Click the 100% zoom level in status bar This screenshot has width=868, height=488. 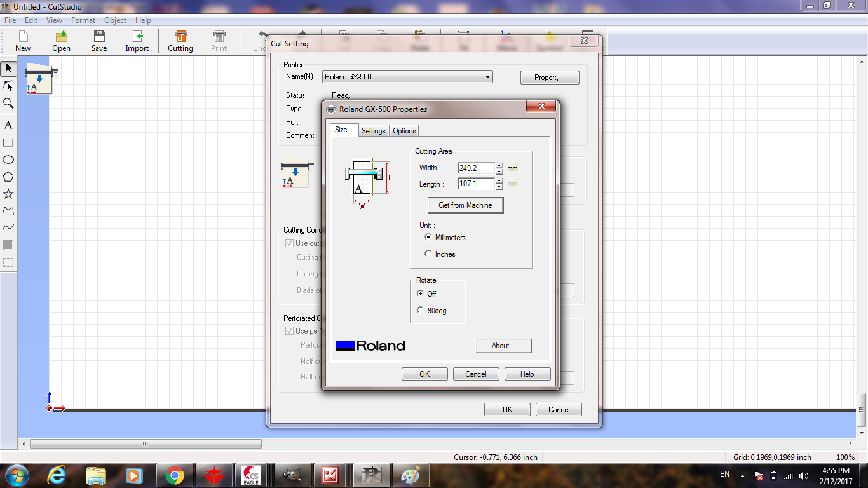point(845,457)
